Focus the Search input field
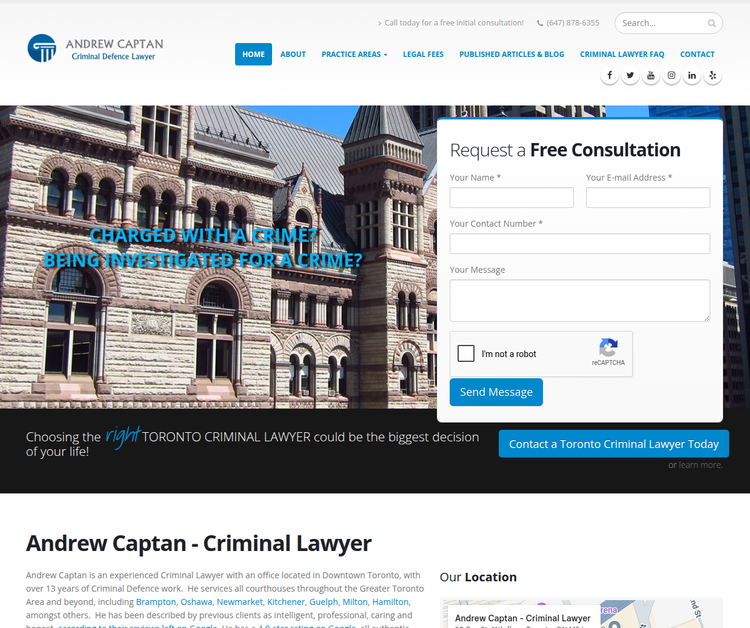The width and height of the screenshot is (750, 628). pos(662,23)
